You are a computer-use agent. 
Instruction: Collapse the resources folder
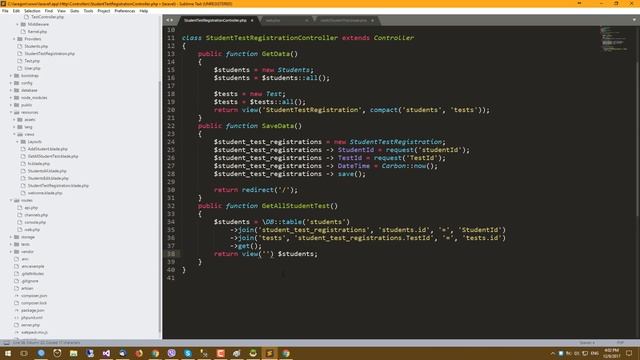[x=11, y=112]
